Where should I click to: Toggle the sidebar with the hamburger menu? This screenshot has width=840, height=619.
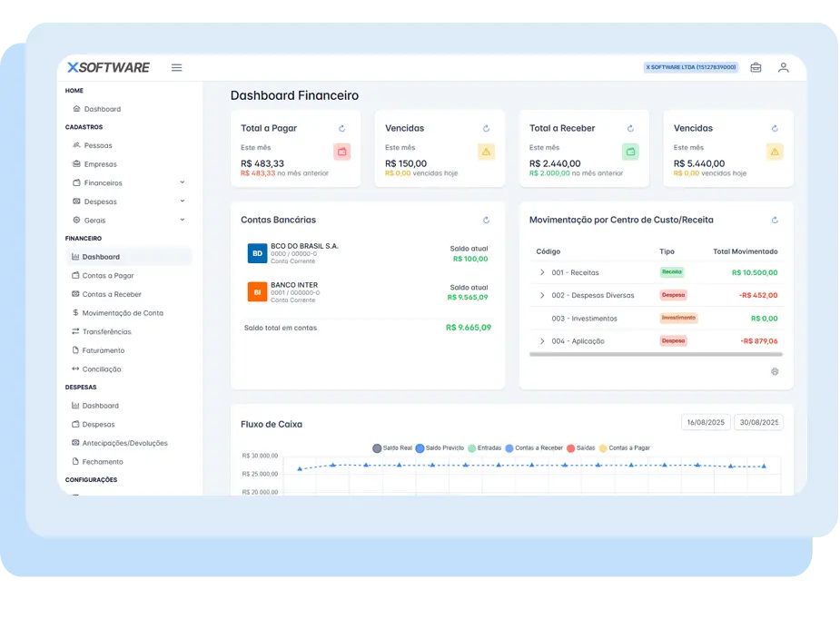(x=176, y=67)
